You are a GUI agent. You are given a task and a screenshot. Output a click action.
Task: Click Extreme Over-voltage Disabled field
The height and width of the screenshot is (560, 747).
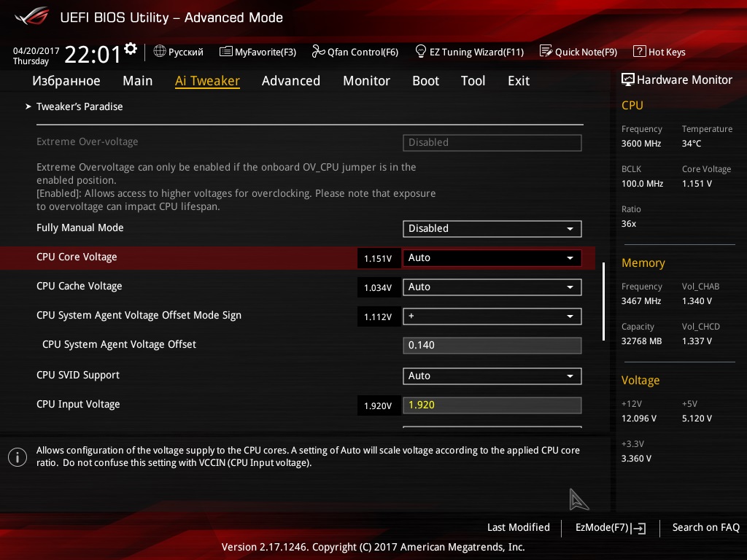tap(492, 142)
